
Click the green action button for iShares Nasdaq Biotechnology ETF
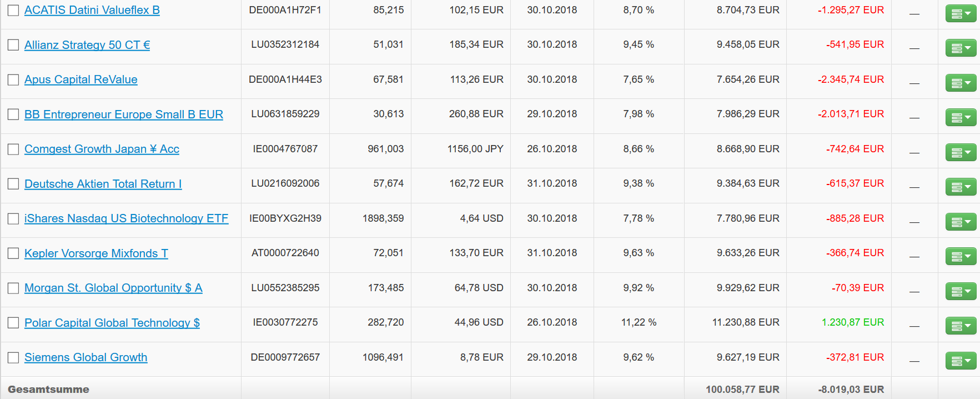961,222
